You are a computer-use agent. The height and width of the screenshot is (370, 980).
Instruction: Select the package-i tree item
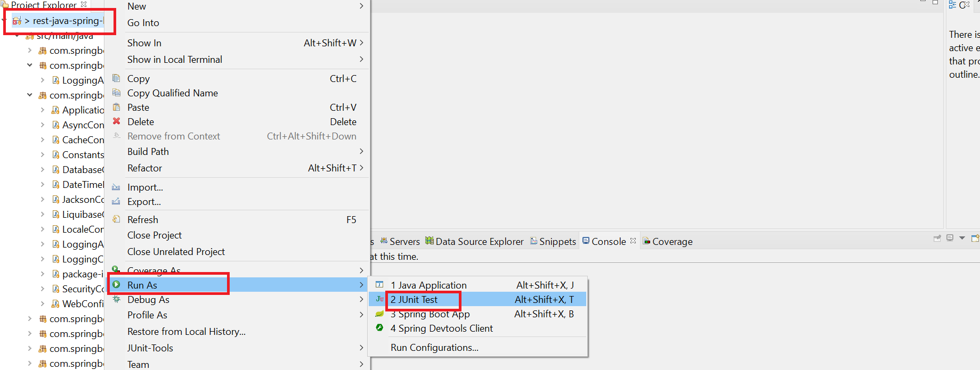click(83, 274)
